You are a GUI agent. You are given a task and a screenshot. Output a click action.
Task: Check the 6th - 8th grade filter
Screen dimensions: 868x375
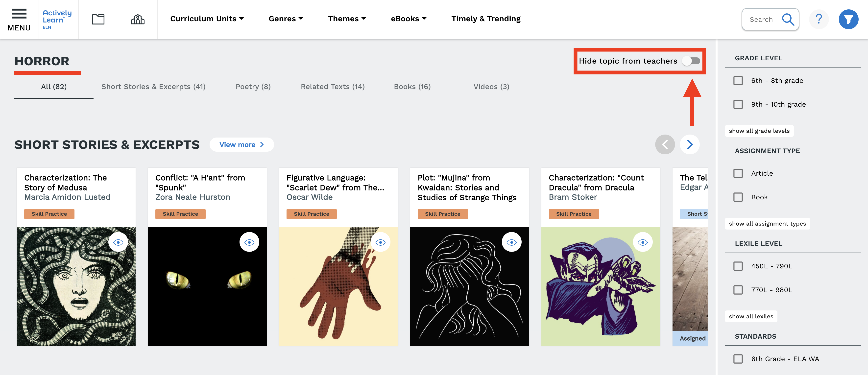pos(738,81)
